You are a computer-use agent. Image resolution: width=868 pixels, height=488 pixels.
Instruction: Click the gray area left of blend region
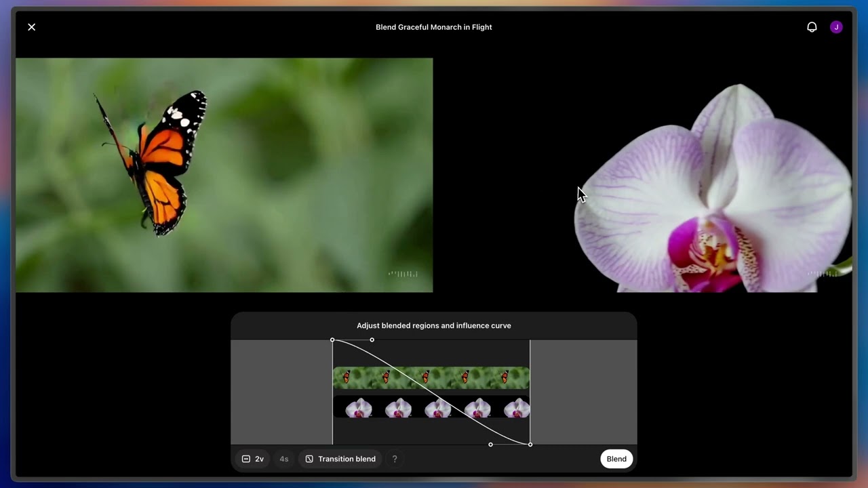pos(281,392)
